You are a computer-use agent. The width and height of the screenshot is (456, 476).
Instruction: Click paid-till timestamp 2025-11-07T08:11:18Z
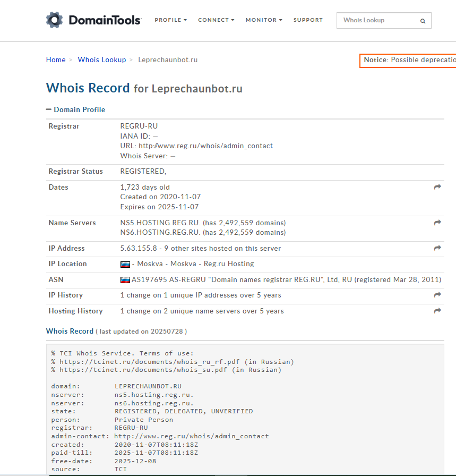point(156,453)
